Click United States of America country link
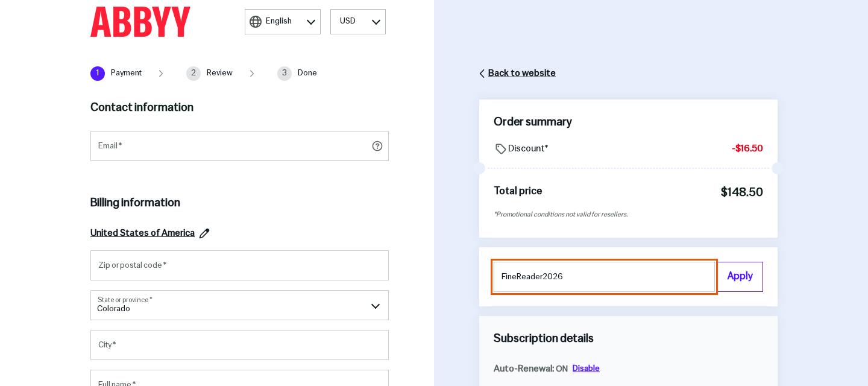The height and width of the screenshot is (386, 868). [x=142, y=233]
